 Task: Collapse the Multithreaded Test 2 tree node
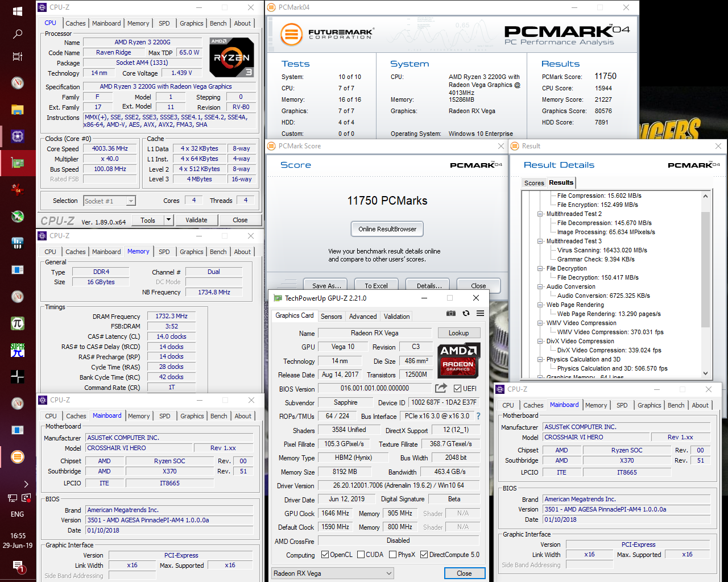(540, 214)
